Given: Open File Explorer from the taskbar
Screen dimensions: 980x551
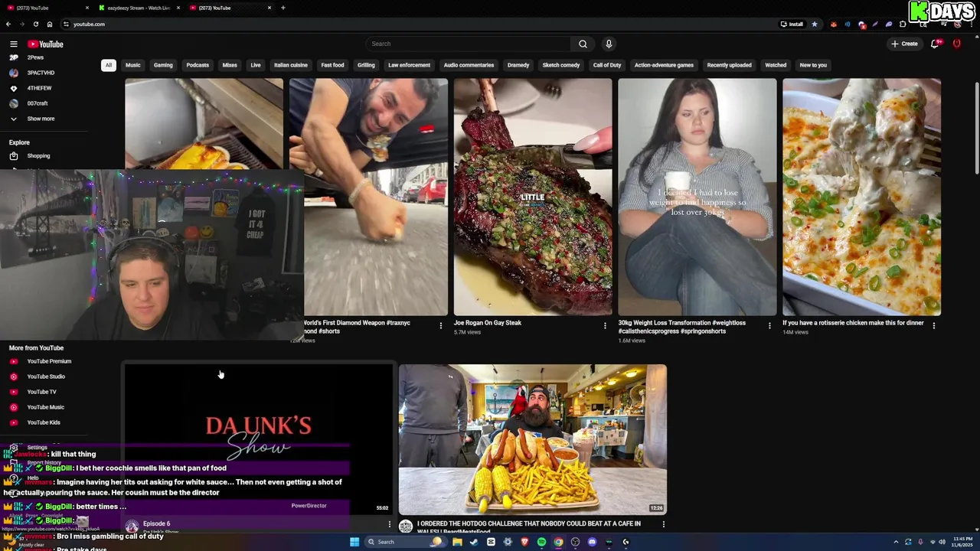Looking at the screenshot, I should (457, 542).
